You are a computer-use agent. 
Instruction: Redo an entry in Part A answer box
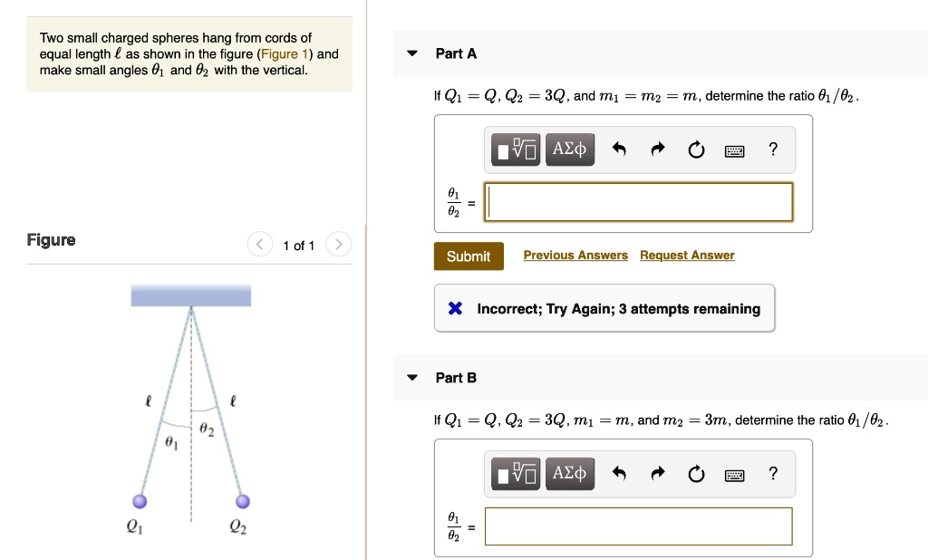[658, 149]
